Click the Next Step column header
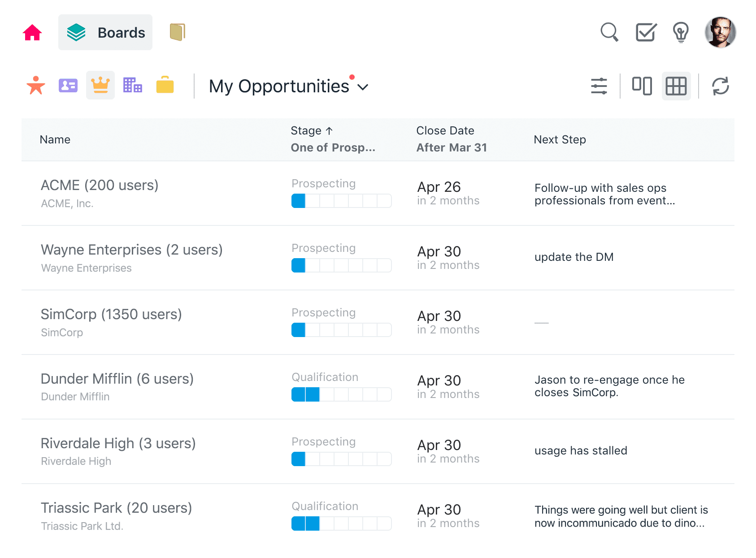 560,139
